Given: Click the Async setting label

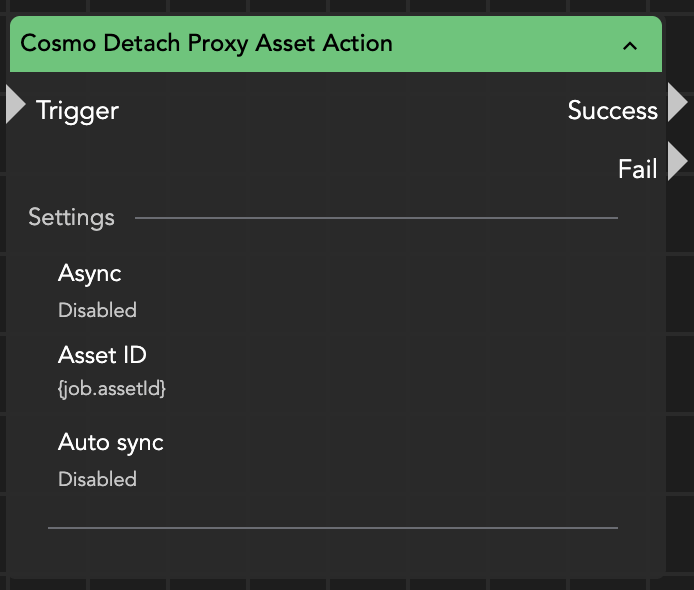Looking at the screenshot, I should tap(89, 273).
